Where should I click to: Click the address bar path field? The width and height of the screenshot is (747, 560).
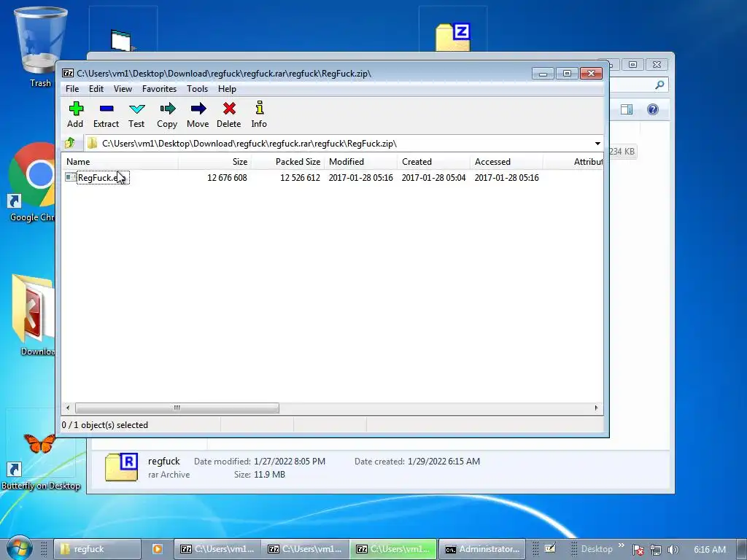point(343,144)
